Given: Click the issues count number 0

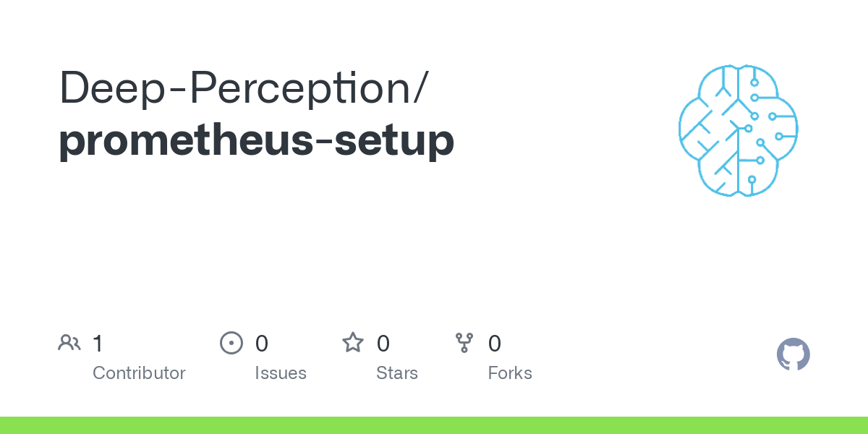Looking at the screenshot, I should coord(262,344).
